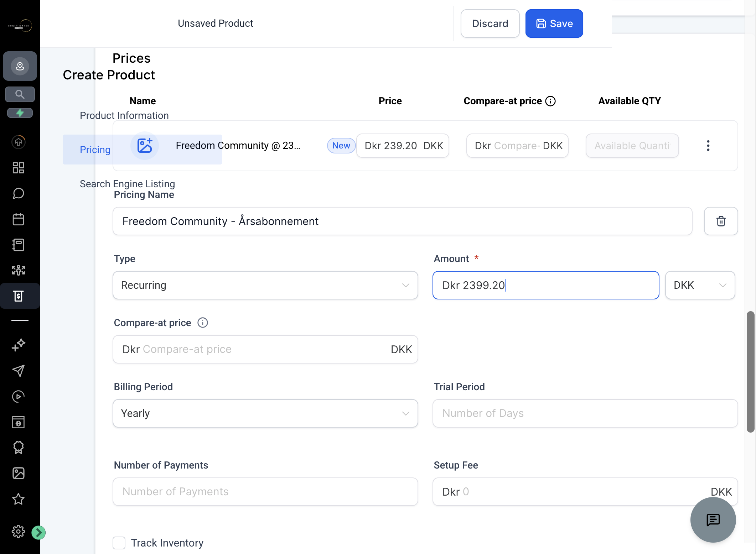Toggle the Track Inventory checkbox
The image size is (756, 554).
[119, 543]
